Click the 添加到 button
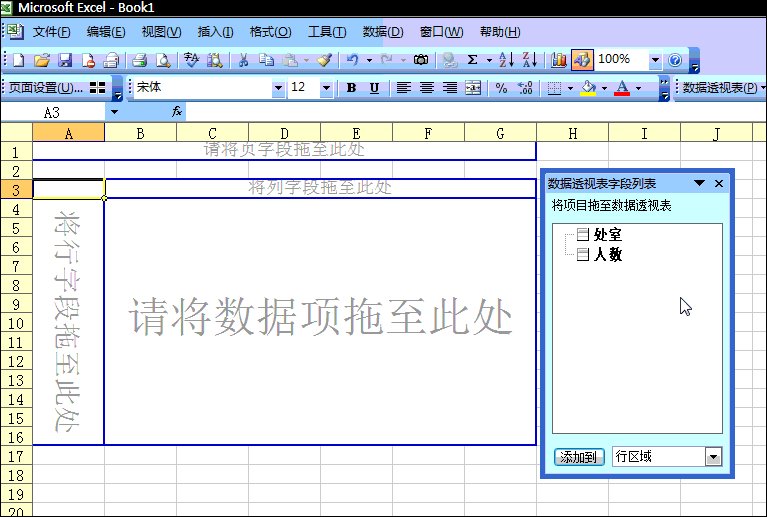This screenshot has height=517, width=767. pyautogui.click(x=579, y=457)
